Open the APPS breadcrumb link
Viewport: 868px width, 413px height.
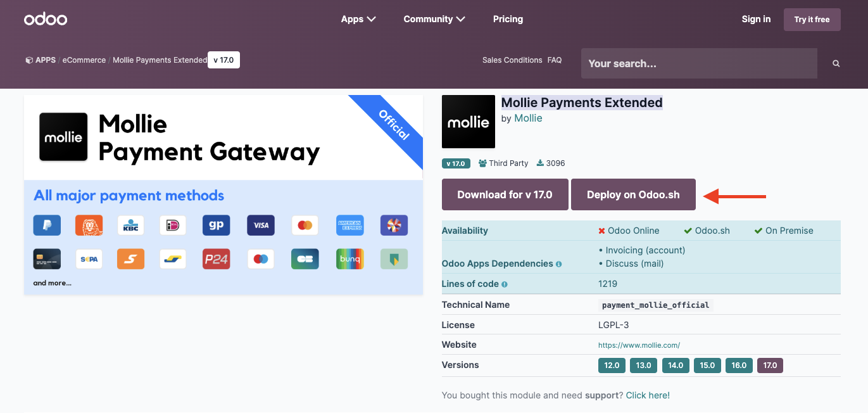click(x=46, y=60)
